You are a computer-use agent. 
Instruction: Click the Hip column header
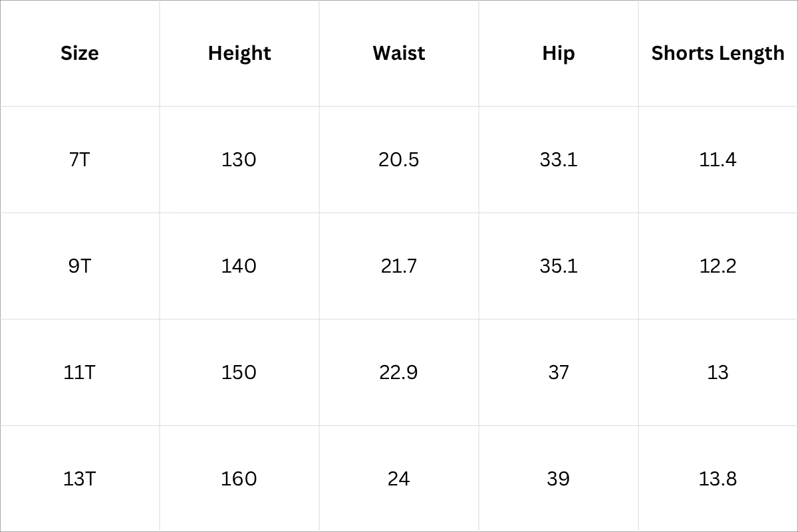click(559, 53)
